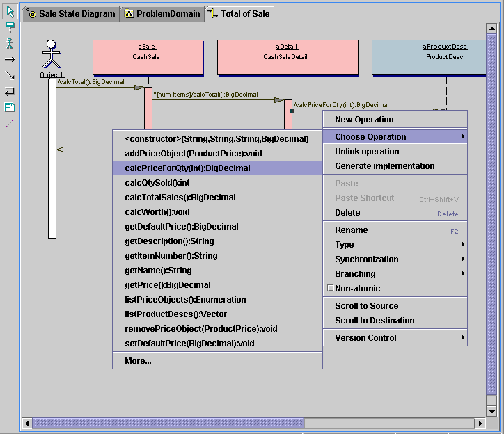This screenshot has width=504, height=434.
Task: Open the ProblemDomain tab
Action: [x=162, y=14]
